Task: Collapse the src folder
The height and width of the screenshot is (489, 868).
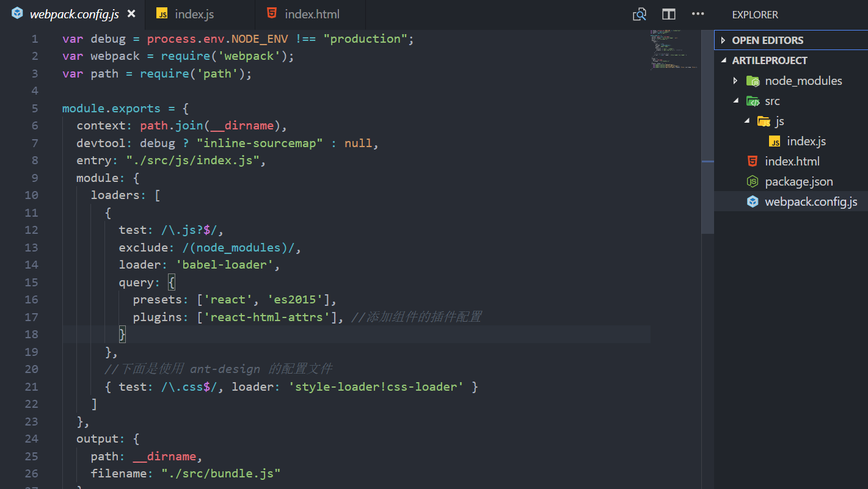Action: click(735, 100)
